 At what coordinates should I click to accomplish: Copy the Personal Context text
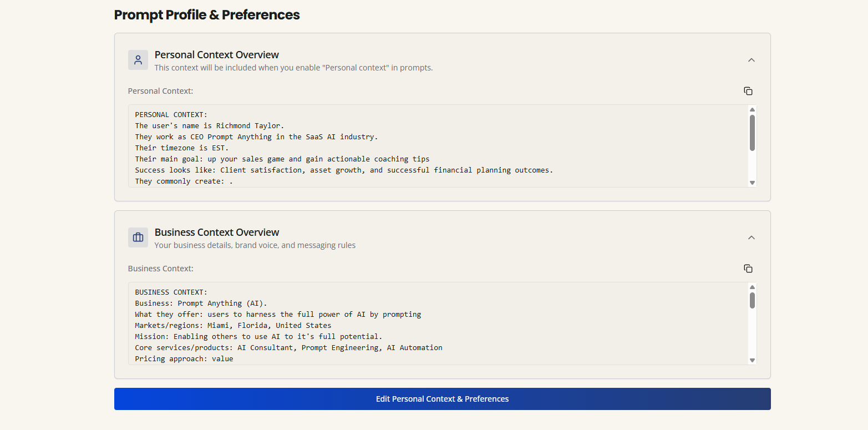tap(748, 90)
